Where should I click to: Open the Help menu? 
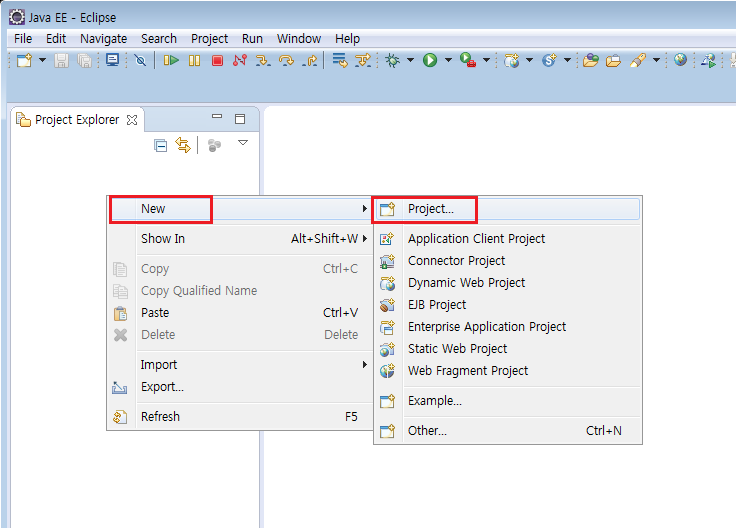[347, 38]
